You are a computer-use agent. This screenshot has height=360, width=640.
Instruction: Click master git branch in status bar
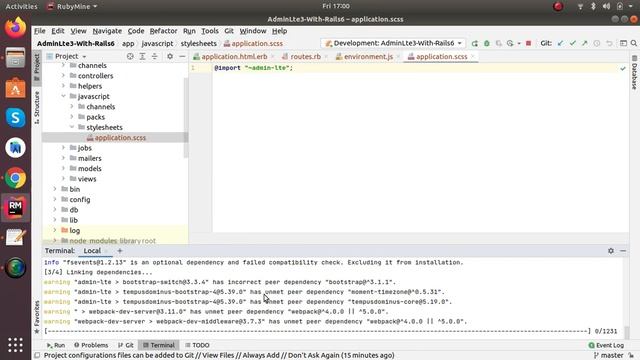pos(608,356)
